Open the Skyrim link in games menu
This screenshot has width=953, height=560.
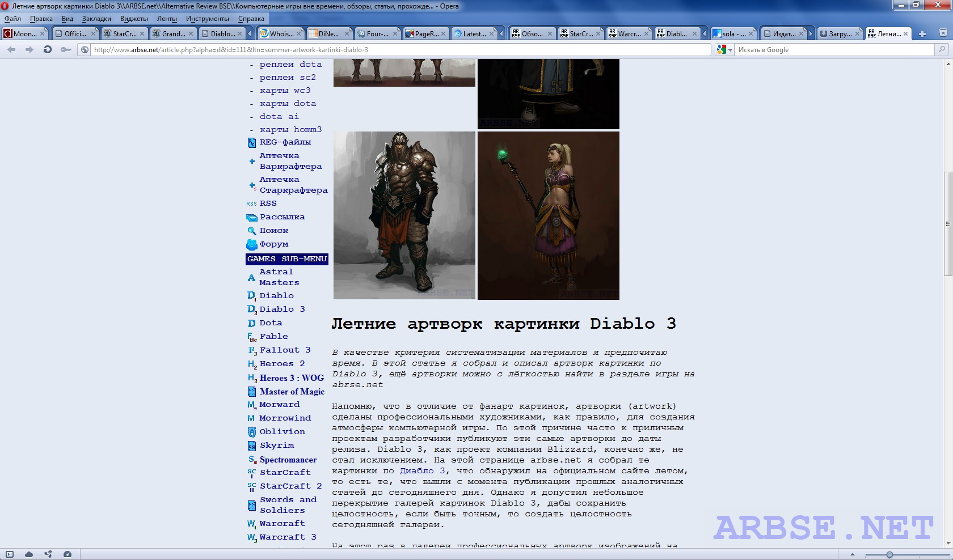tap(277, 446)
